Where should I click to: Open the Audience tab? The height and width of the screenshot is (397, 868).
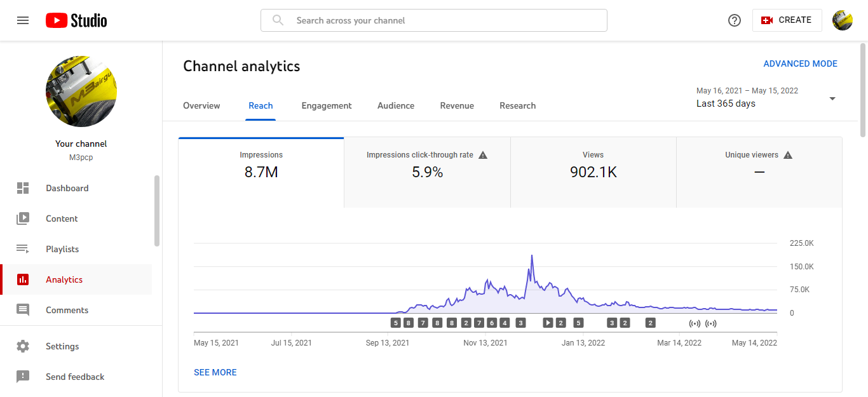pos(396,105)
